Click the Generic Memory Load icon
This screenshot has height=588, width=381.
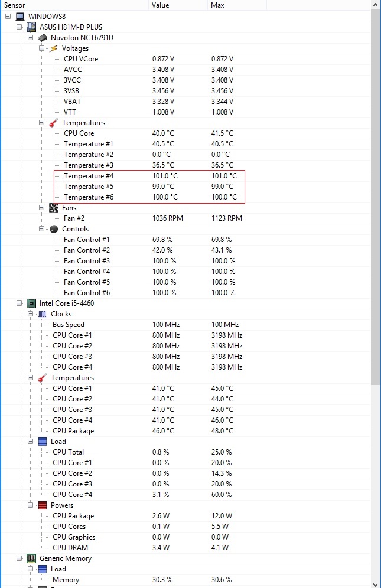(x=43, y=569)
